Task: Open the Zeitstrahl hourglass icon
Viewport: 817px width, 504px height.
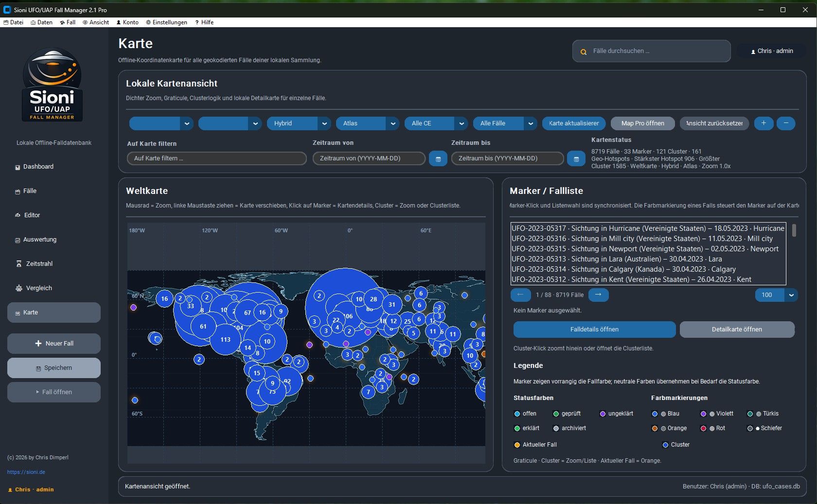Action: [19, 264]
